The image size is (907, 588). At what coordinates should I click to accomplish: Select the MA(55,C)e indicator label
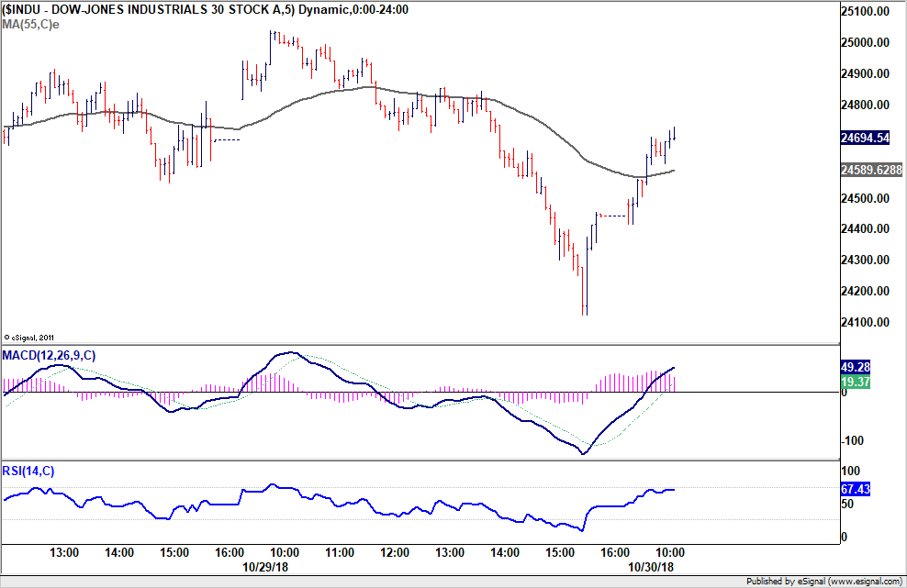coord(30,24)
